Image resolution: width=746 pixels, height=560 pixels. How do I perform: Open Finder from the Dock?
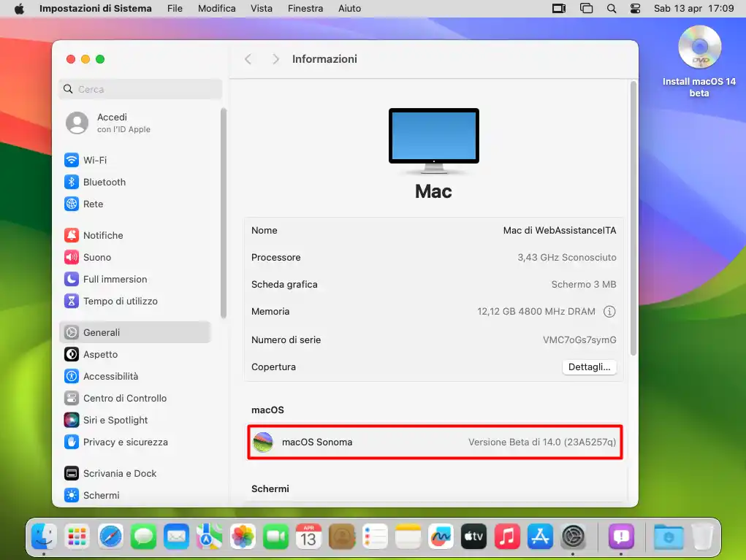44,537
